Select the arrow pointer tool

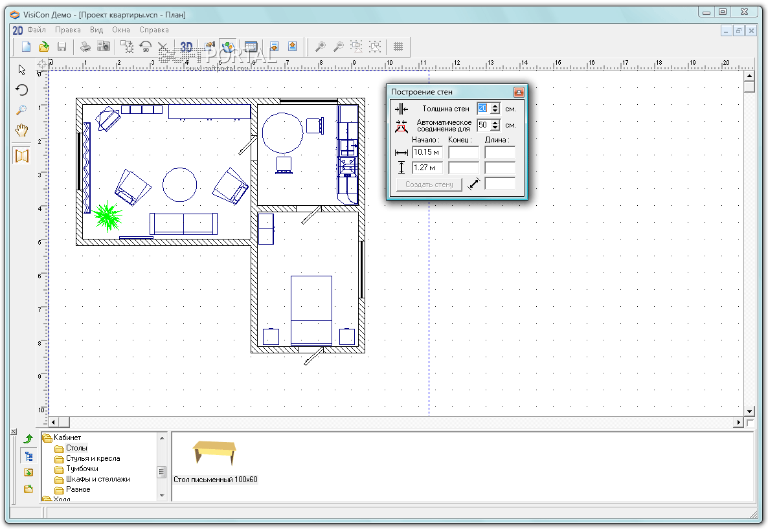(22, 69)
